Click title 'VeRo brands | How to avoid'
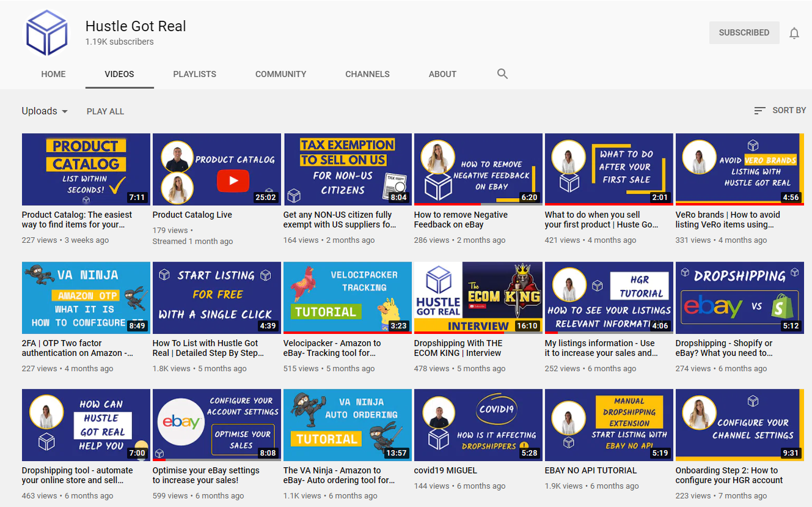This screenshot has height=507, width=812. pos(728,220)
